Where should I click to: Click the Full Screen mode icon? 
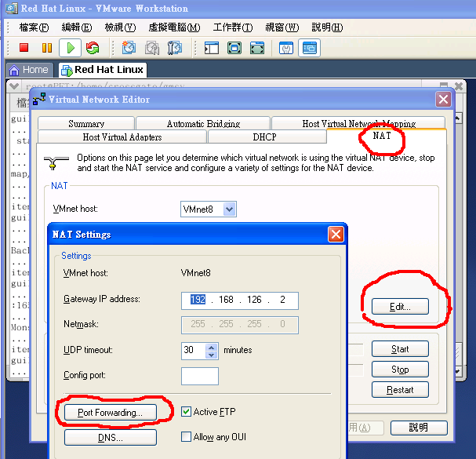[234, 48]
